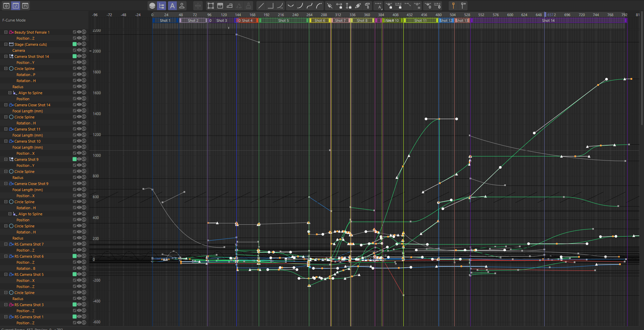Image resolution: width=644 pixels, height=330 pixels.
Task: Toggle solo on Stage (Camera cuts) track
Action: (x=84, y=44)
